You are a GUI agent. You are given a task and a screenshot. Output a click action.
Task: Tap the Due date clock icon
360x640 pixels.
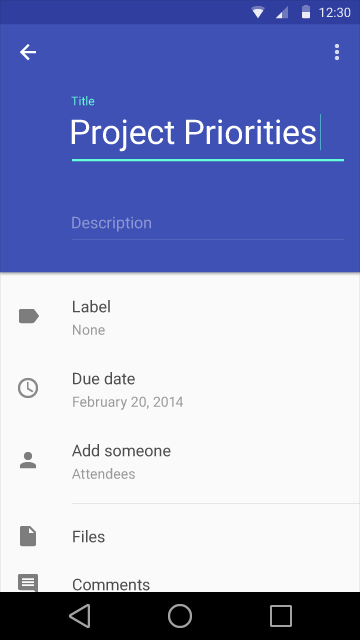[x=28, y=388]
